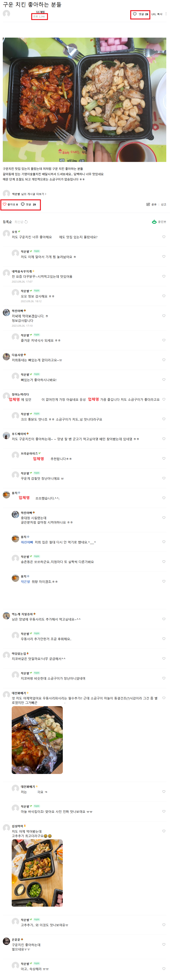
Task: Select the 등록순 sort tab
Action: pos(7,222)
